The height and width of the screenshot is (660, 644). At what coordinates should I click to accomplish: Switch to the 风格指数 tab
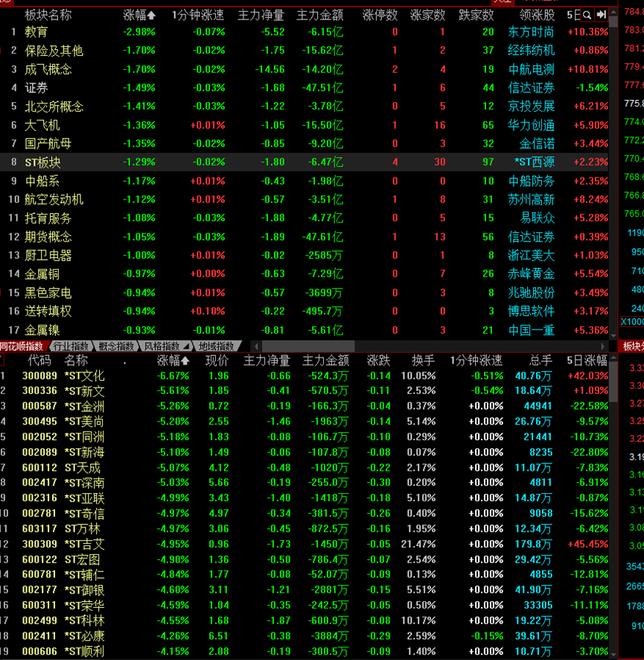click(x=162, y=346)
